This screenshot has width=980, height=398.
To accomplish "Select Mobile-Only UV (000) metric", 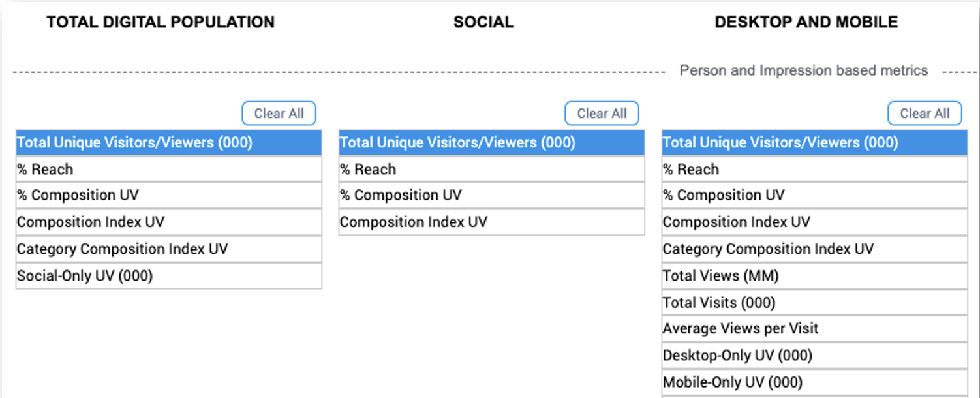I will 815,382.
